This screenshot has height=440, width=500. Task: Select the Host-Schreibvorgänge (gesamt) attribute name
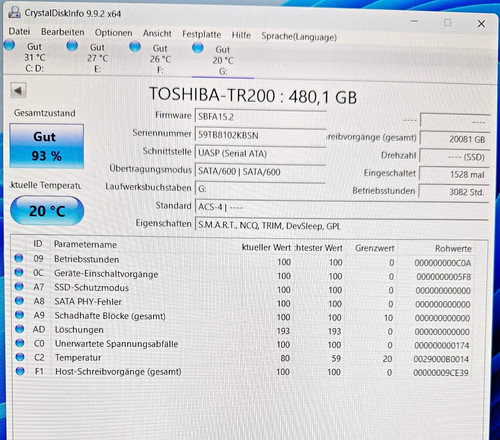[118, 372]
